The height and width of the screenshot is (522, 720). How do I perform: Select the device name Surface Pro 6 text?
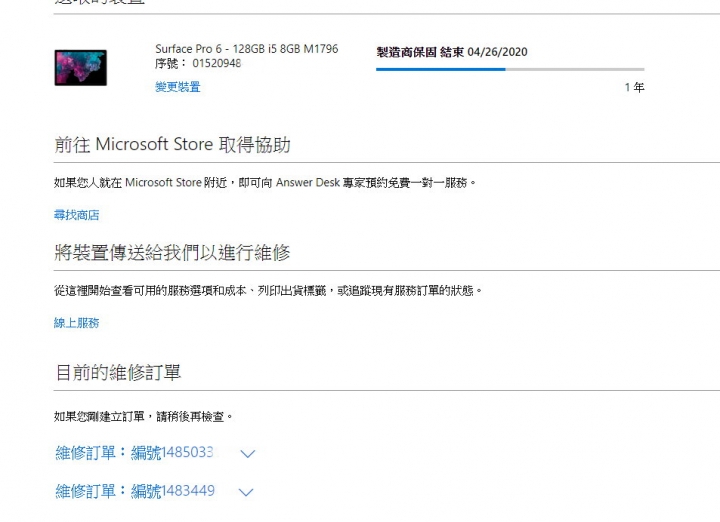[x=247, y=49]
